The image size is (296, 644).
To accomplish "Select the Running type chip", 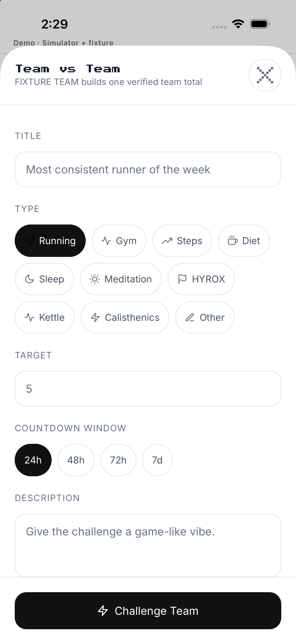I will click(x=50, y=241).
